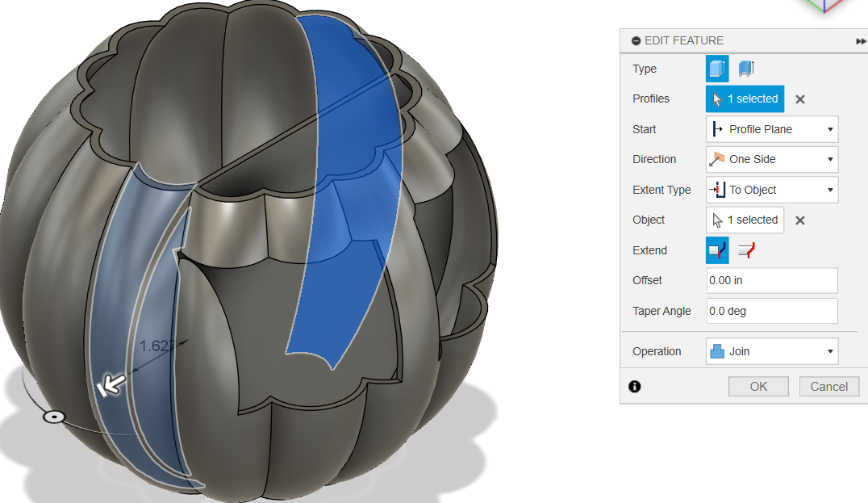This screenshot has height=503, width=868.
Task: Open the Direction 'One Side' dropdown
Action: click(x=772, y=159)
